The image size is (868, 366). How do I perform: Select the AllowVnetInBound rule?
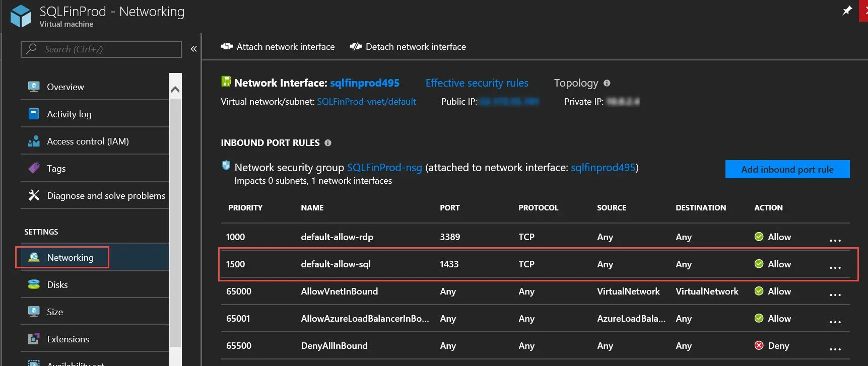click(x=535, y=291)
